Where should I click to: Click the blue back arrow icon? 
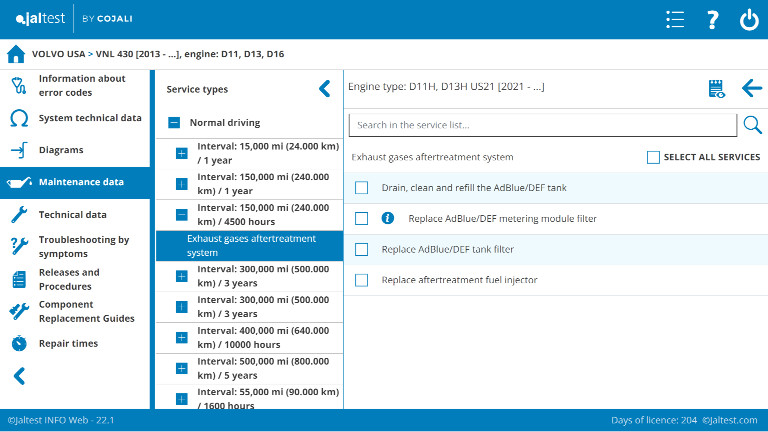point(752,88)
